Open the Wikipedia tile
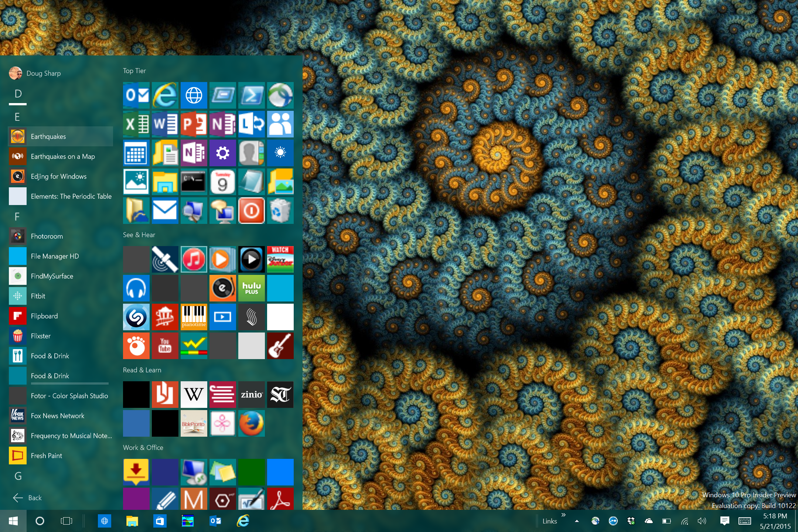 tap(194, 395)
